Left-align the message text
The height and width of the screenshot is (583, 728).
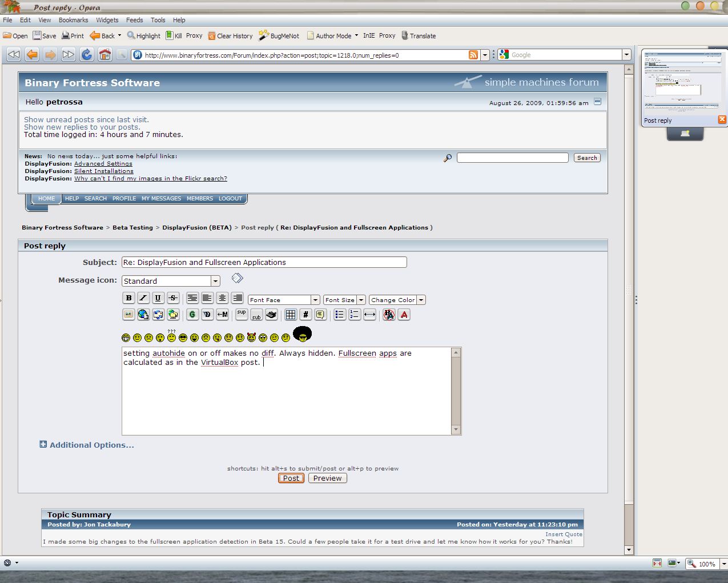(x=207, y=297)
